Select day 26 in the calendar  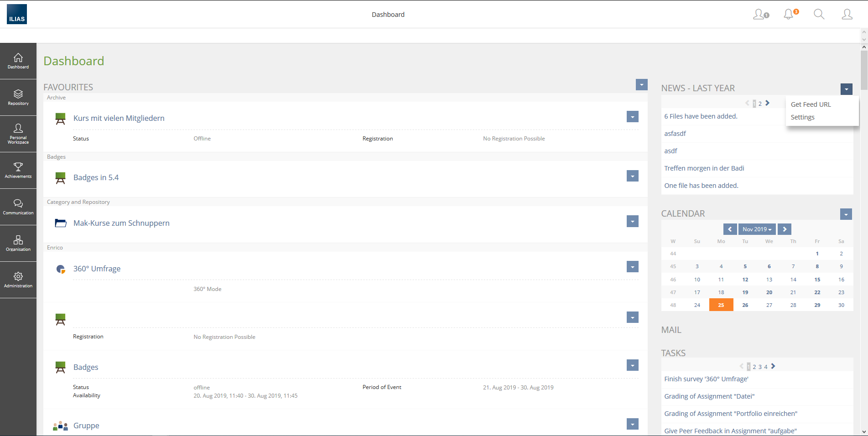pos(745,305)
